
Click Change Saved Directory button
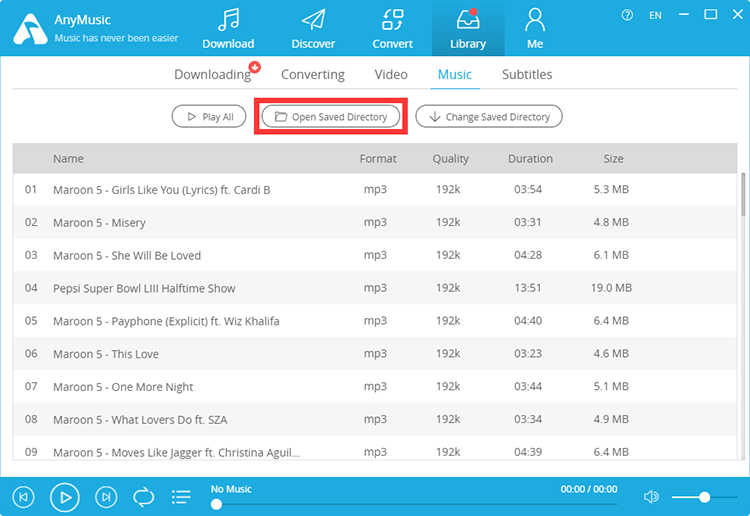[x=489, y=117]
